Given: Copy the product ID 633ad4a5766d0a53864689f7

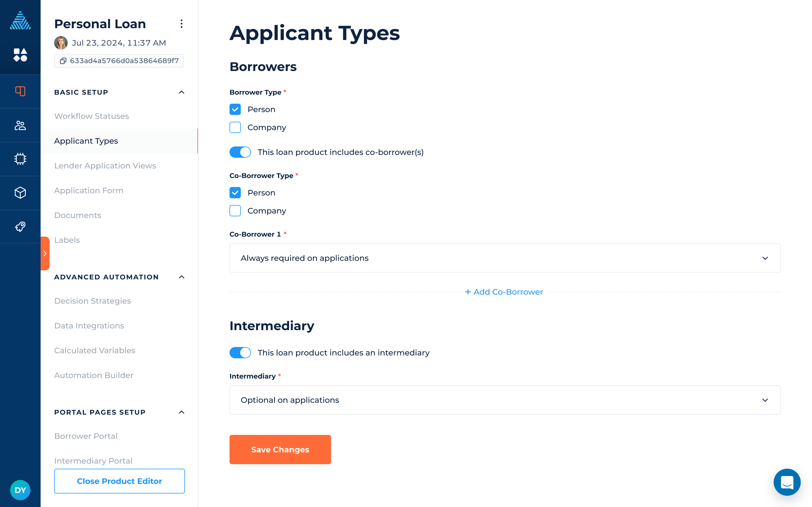Looking at the screenshot, I should (63, 61).
